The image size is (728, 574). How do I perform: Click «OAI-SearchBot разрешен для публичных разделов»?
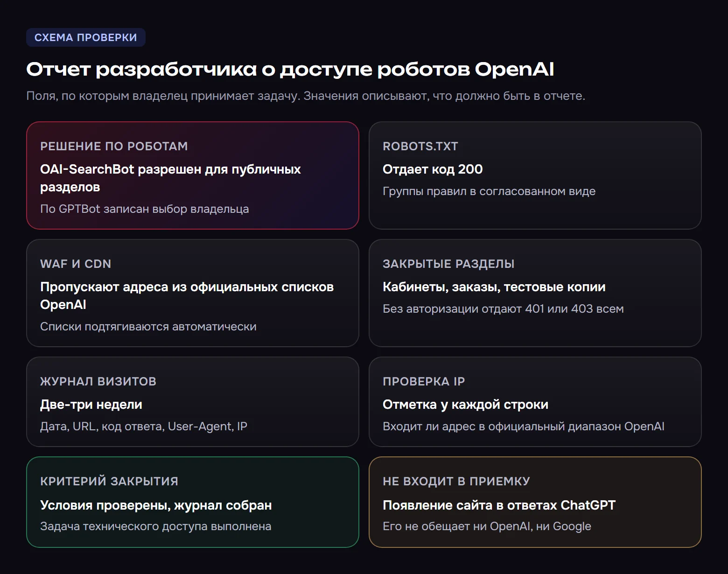pyautogui.click(x=170, y=178)
